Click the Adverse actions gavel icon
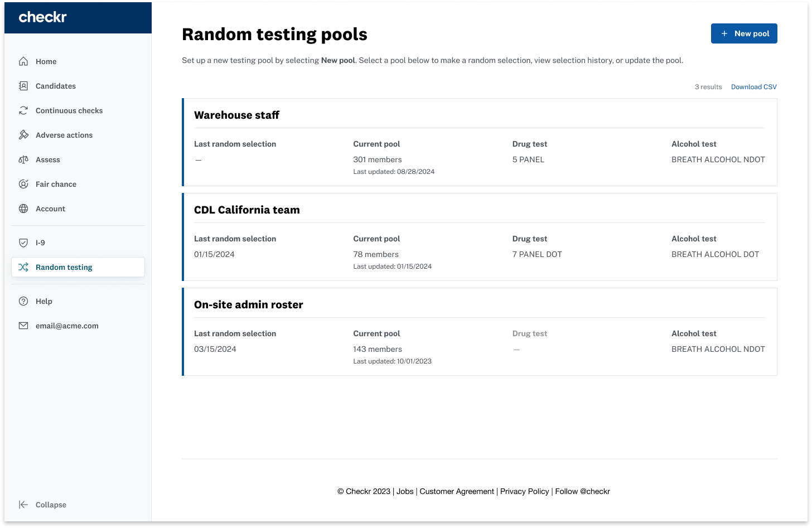This screenshot has height=528, width=812. coord(23,135)
